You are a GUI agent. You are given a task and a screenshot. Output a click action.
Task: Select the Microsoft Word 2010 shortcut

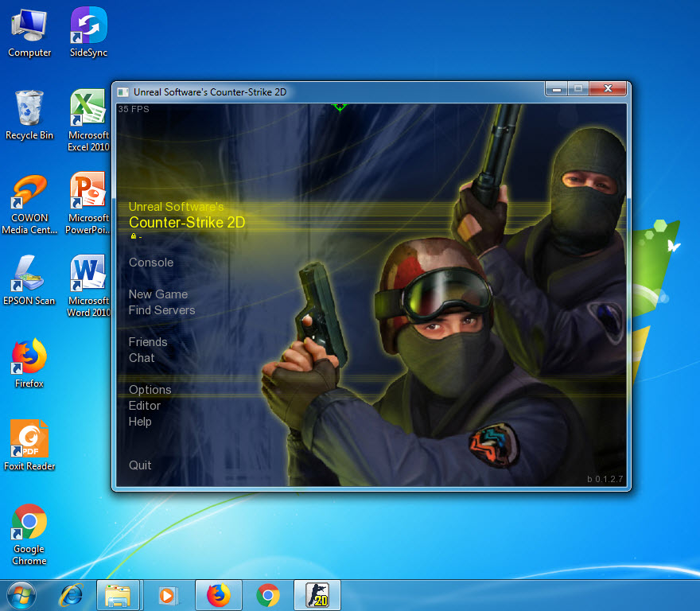tap(88, 286)
